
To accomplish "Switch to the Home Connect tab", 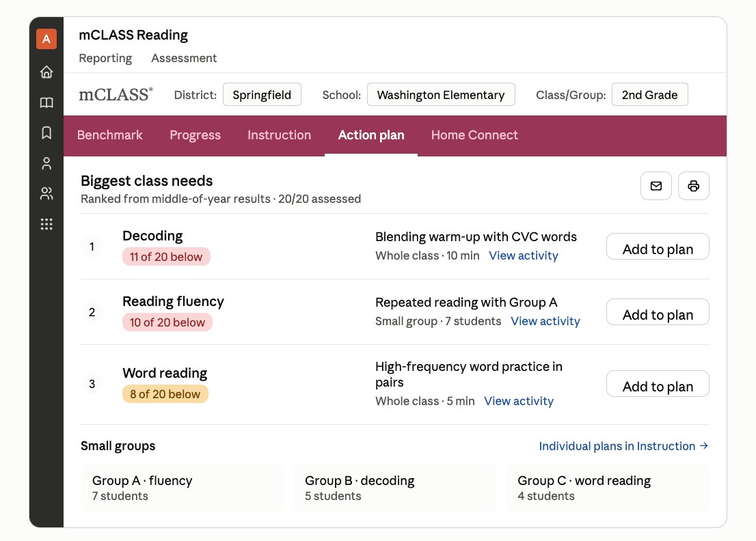I will pyautogui.click(x=474, y=135).
